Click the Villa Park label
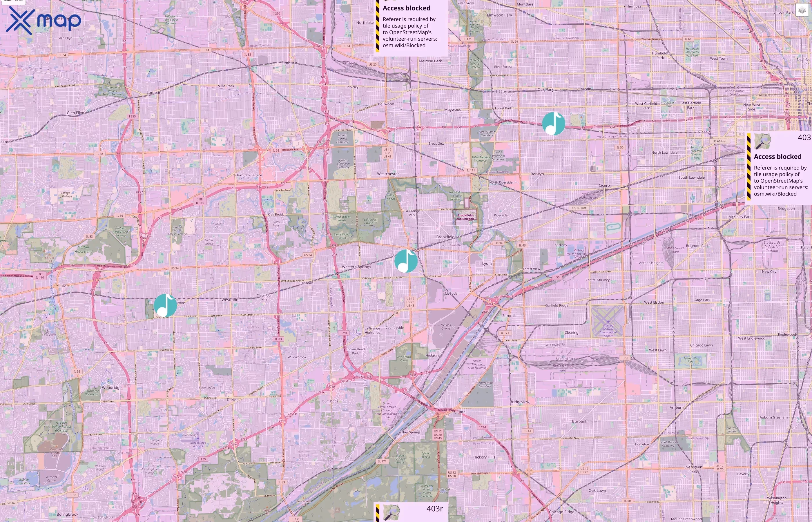Image resolution: width=812 pixels, height=522 pixels. (x=226, y=86)
